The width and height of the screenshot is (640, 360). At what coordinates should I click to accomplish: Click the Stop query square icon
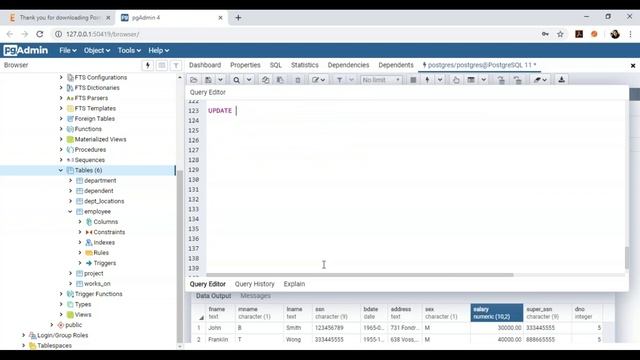[413, 80]
